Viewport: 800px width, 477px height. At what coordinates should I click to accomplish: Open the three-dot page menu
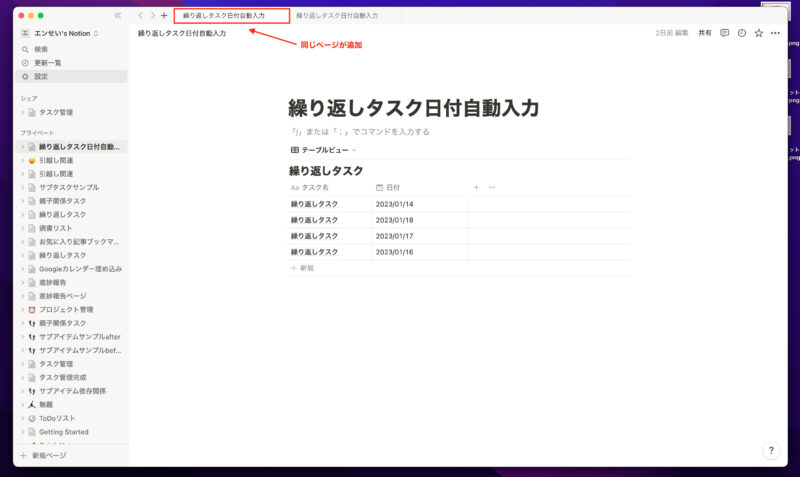click(776, 33)
